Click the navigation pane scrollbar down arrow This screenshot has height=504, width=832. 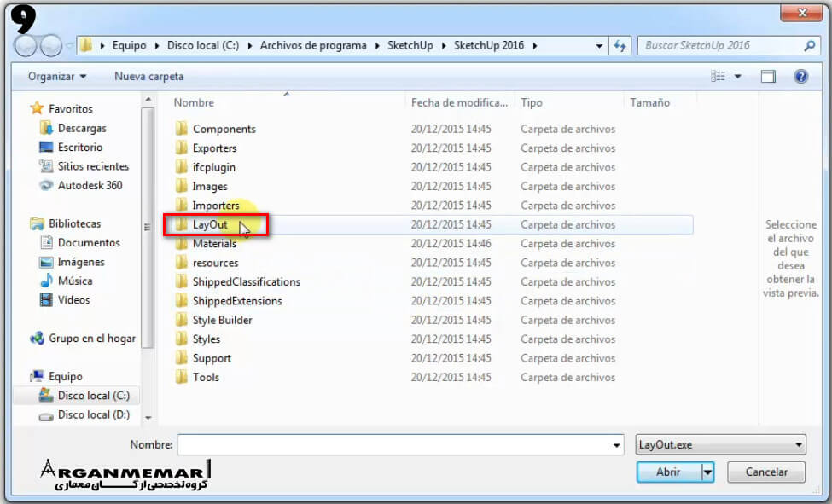tap(148, 418)
